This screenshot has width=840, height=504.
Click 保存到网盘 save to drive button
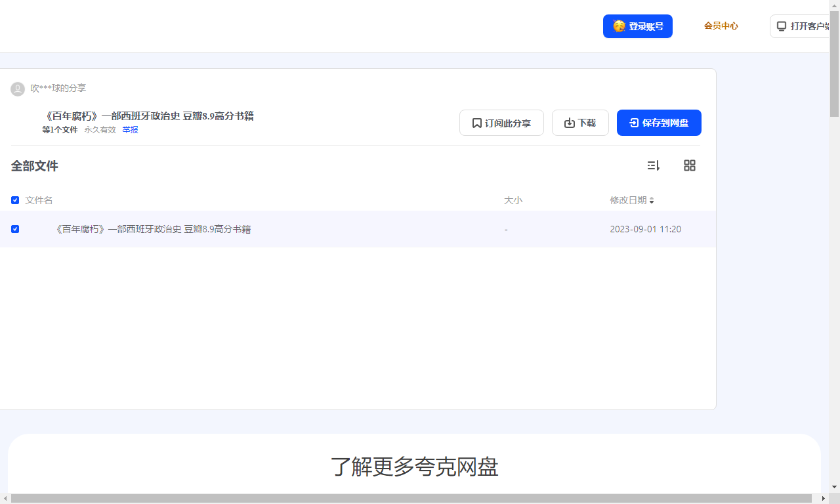(659, 123)
